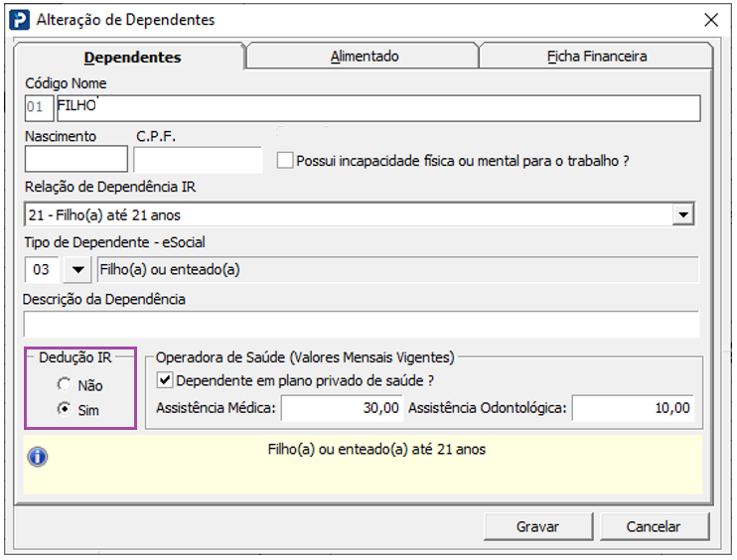Select Sim for Dedução IR
Viewport: 737px width, 560px height.
65,408
